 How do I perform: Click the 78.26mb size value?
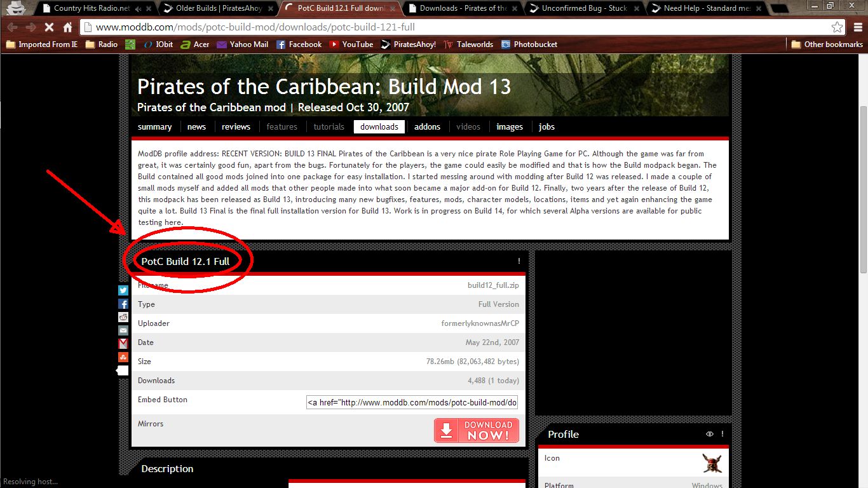tap(472, 362)
